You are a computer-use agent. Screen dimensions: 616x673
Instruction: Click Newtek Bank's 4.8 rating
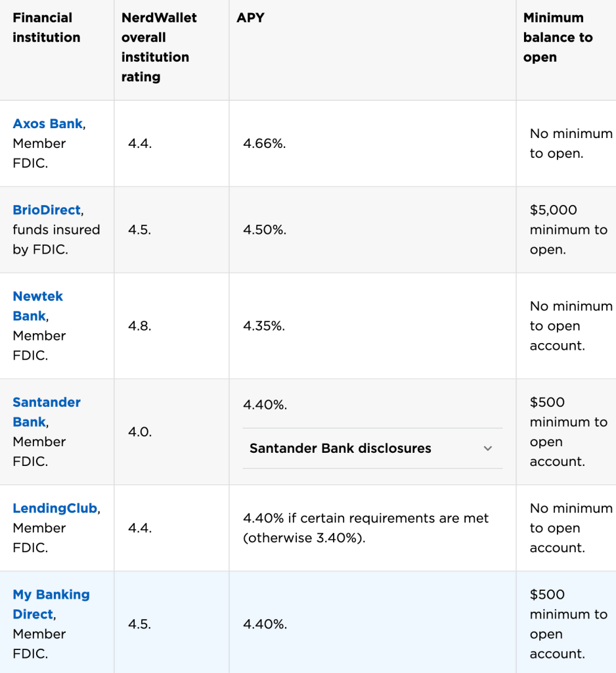click(140, 326)
